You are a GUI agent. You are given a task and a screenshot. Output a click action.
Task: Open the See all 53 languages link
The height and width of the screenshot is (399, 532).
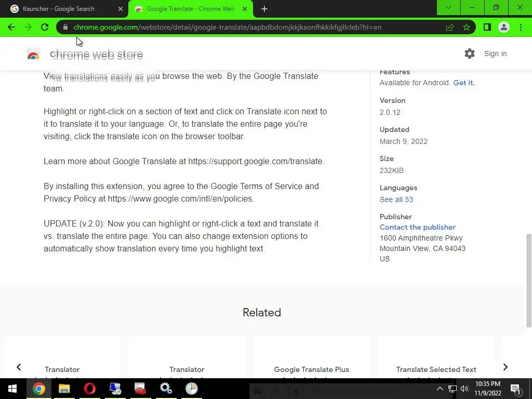[396, 199]
